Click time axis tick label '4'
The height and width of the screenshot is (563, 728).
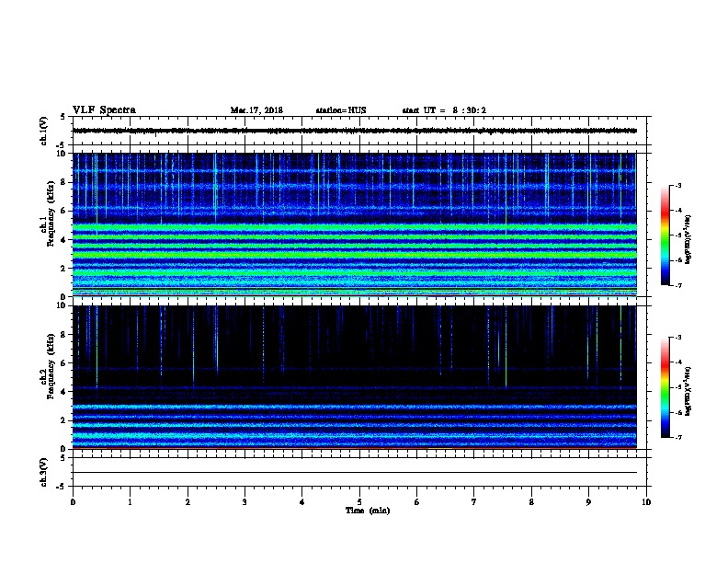[302, 502]
